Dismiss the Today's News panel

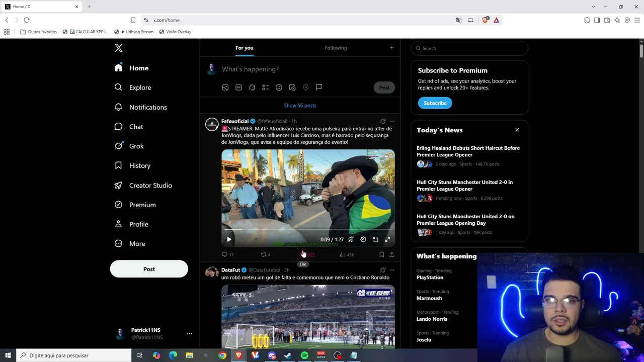pyautogui.click(x=517, y=130)
